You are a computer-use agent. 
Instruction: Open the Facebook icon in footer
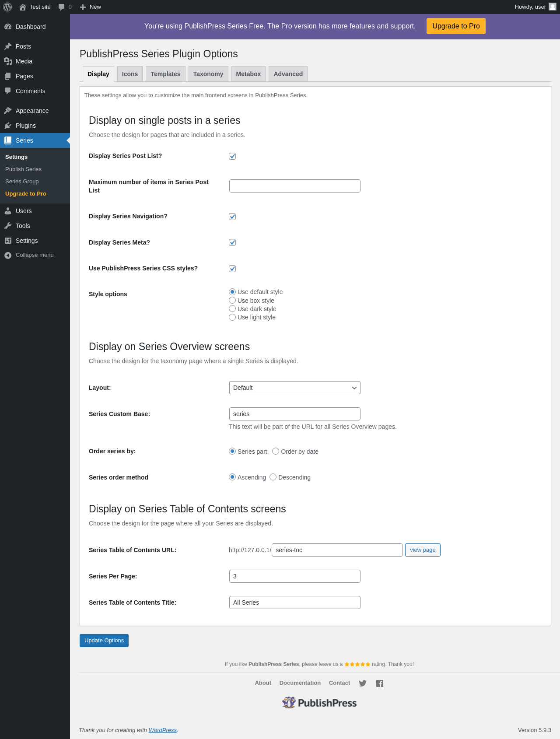(380, 683)
